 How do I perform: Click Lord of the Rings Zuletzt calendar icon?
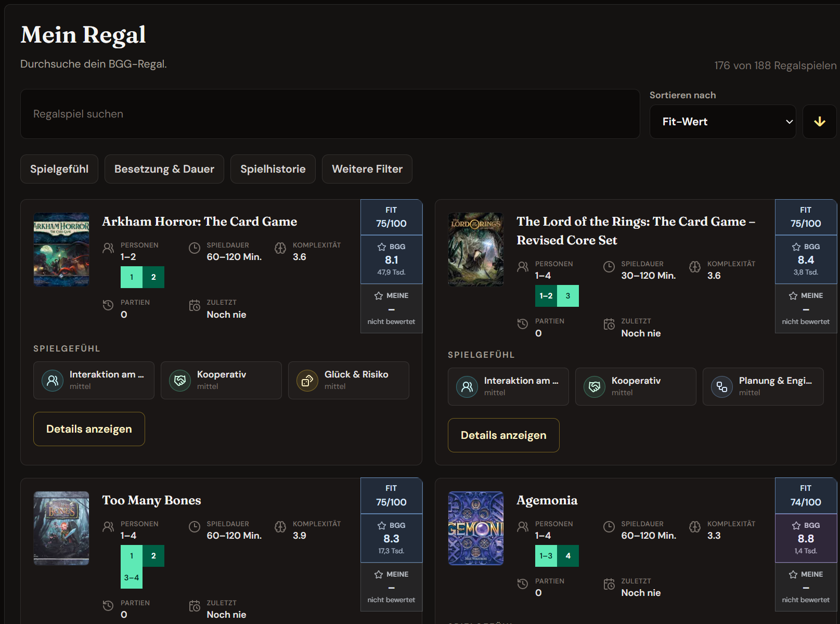point(609,324)
